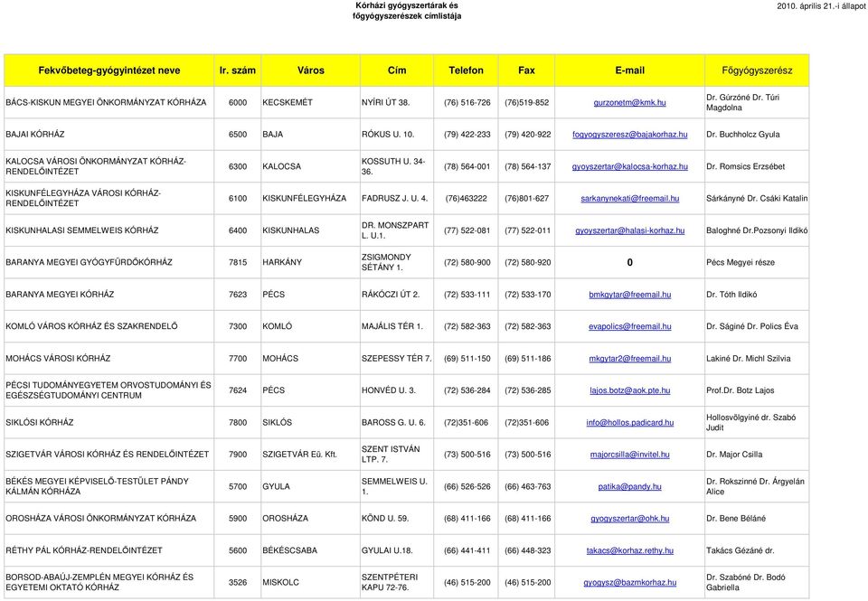Click the city 'KECSKEMÉT'
The image size is (868, 601).
[x=288, y=102]
